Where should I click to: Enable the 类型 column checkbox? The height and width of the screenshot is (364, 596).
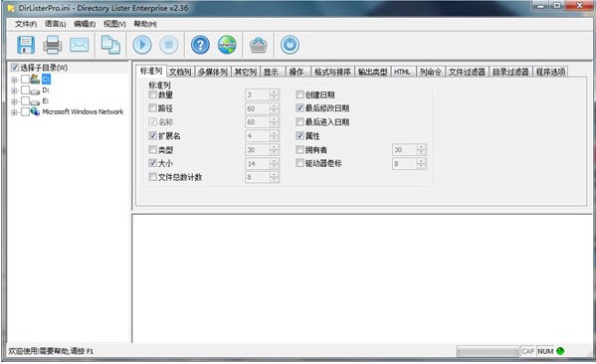click(x=152, y=149)
